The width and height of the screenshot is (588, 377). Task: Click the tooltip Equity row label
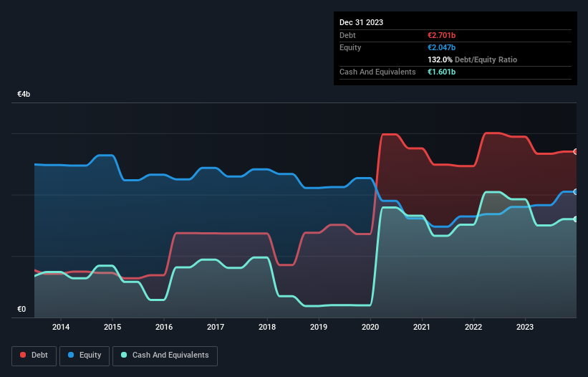[x=350, y=47]
